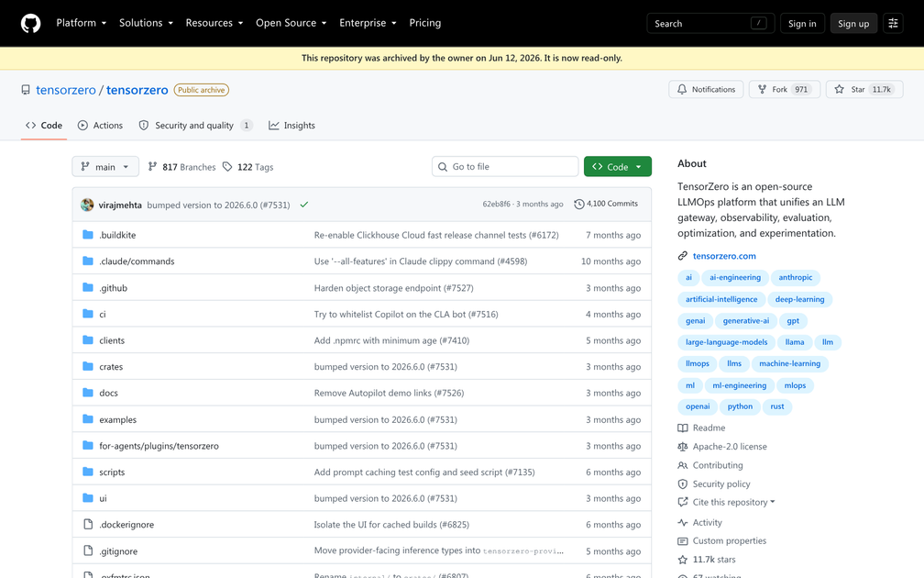Open the tensorzero owner link
The height and width of the screenshot is (578, 924).
(66, 90)
